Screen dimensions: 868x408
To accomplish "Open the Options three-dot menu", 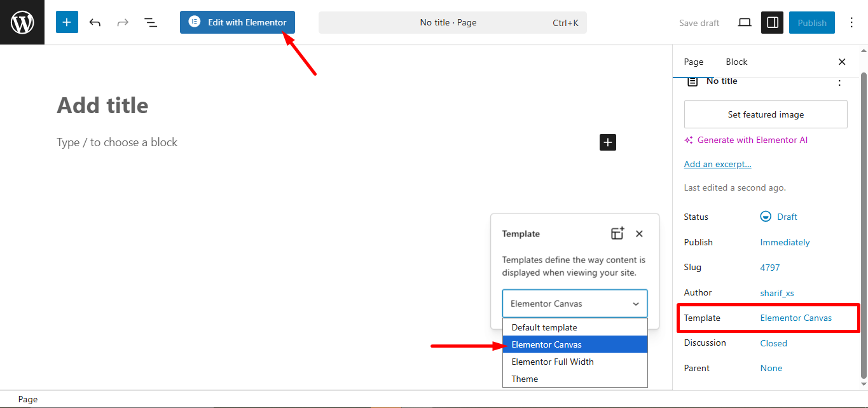I will (851, 22).
